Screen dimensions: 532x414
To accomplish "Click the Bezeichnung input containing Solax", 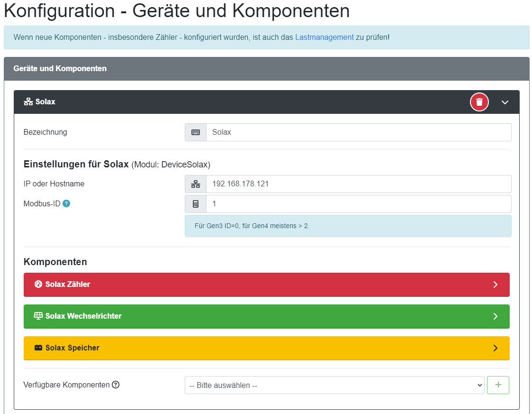I will point(359,132).
